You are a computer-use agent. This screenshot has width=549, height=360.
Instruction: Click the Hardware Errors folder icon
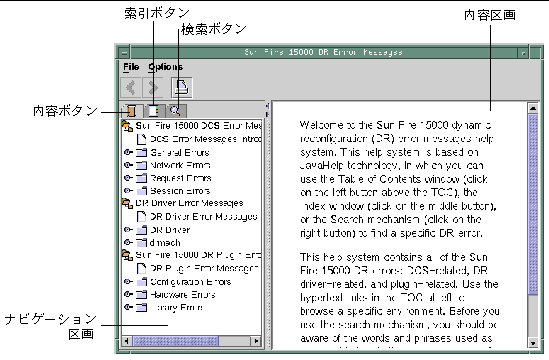coord(141,294)
